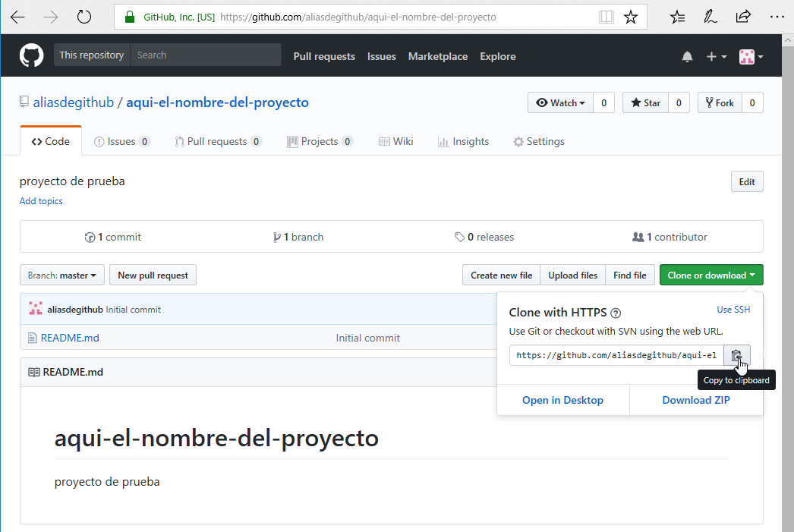
Task: Open the favorites hub icon
Action: click(677, 17)
